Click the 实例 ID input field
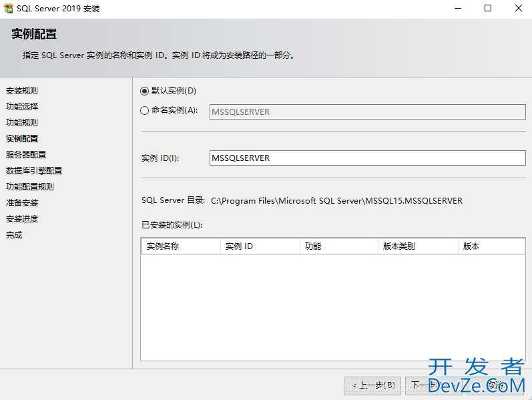The width and height of the screenshot is (532, 400). [x=367, y=158]
